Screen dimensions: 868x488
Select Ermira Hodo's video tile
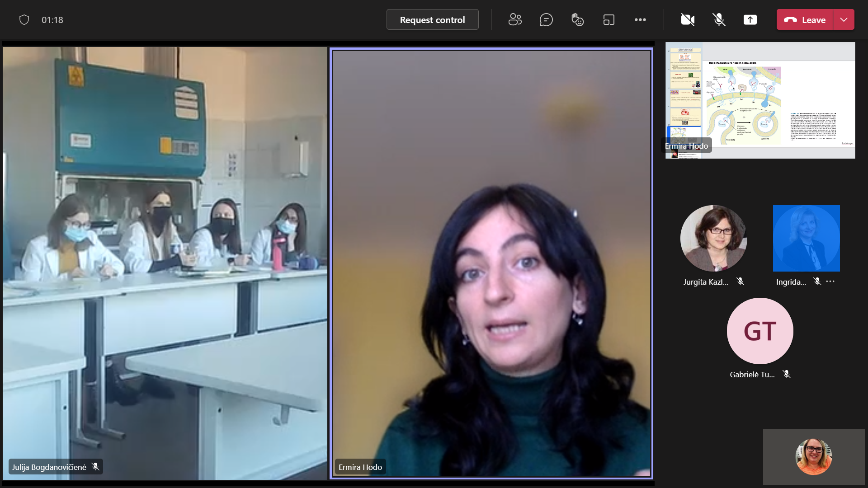[491, 263]
